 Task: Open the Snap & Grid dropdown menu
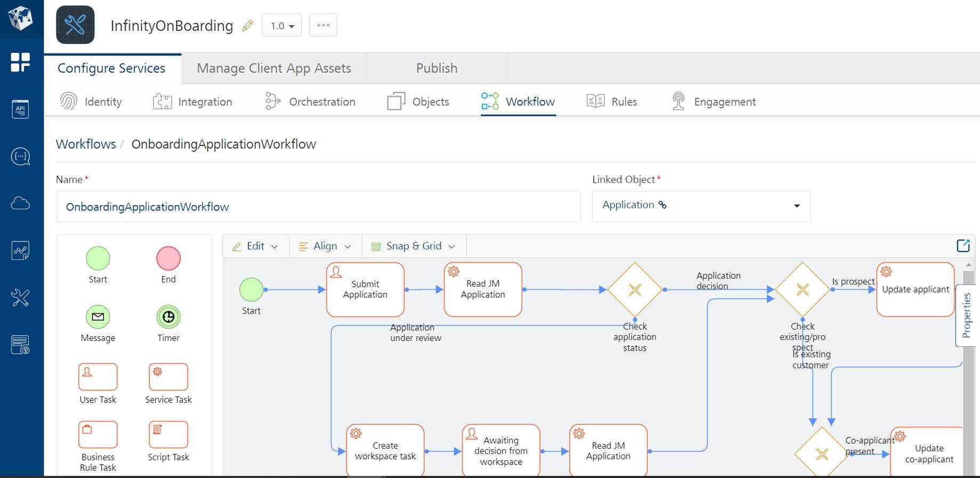click(414, 246)
